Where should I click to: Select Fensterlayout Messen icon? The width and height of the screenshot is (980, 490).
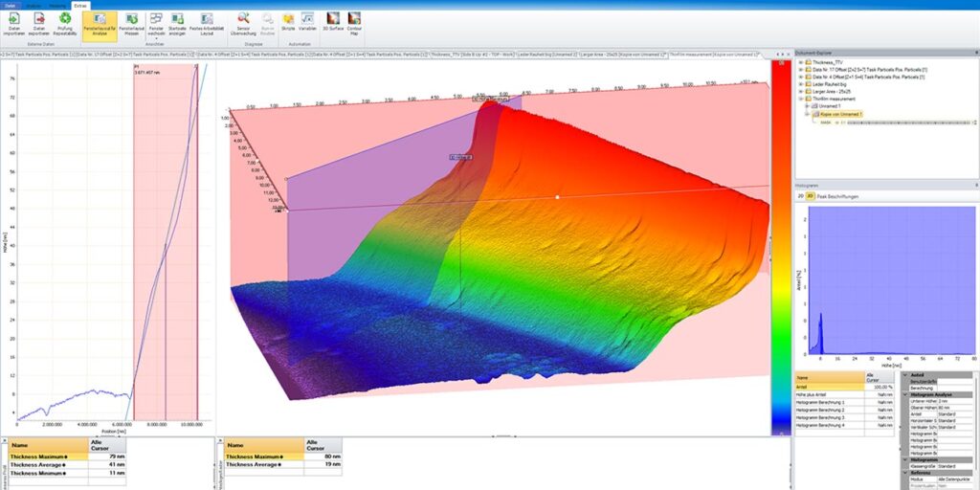pyautogui.click(x=132, y=24)
